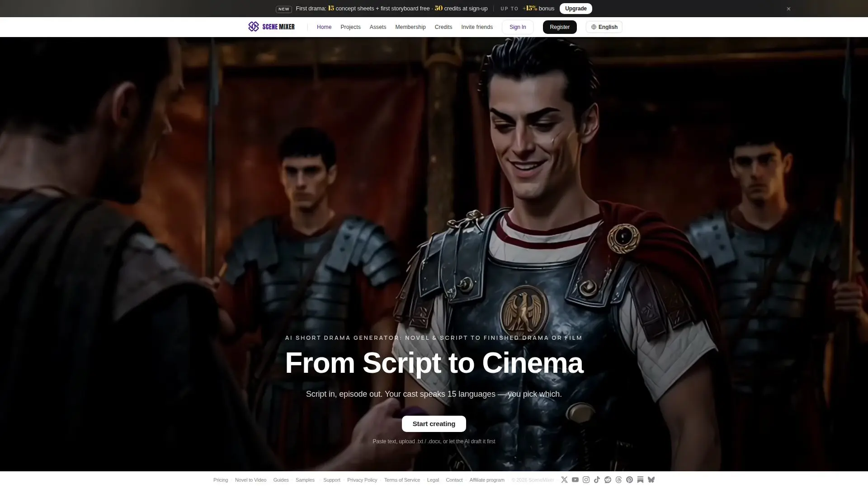This screenshot has width=868, height=488.
Task: Open the Samples footer link
Action: (305, 480)
